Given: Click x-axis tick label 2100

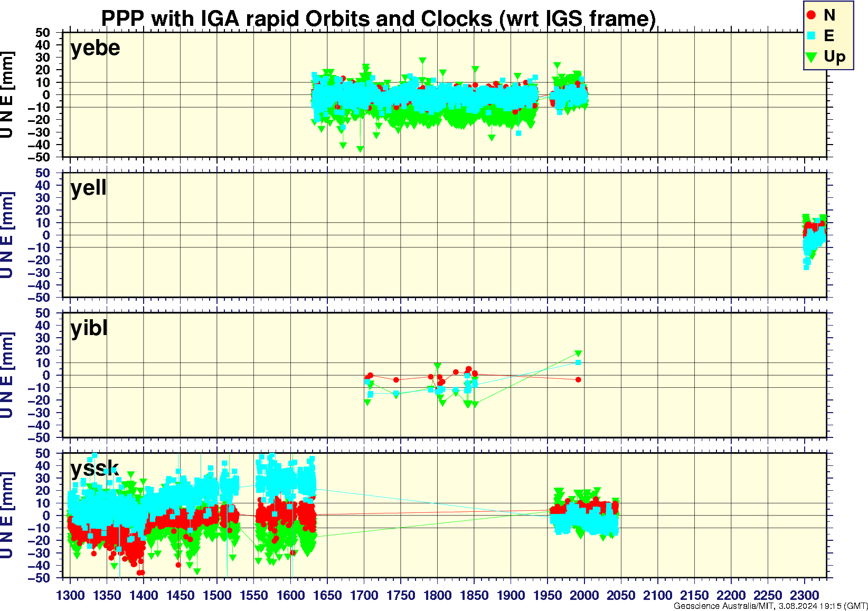Looking at the screenshot, I should (x=658, y=595).
